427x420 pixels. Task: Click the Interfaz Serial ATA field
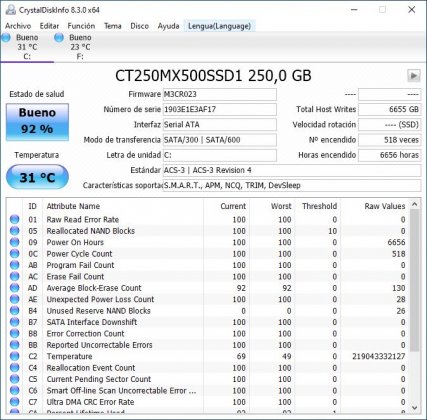[220, 125]
